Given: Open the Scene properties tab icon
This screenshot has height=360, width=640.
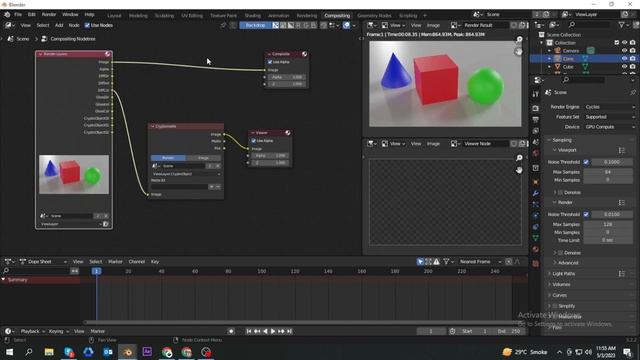Looking at the screenshot, I should (536, 142).
